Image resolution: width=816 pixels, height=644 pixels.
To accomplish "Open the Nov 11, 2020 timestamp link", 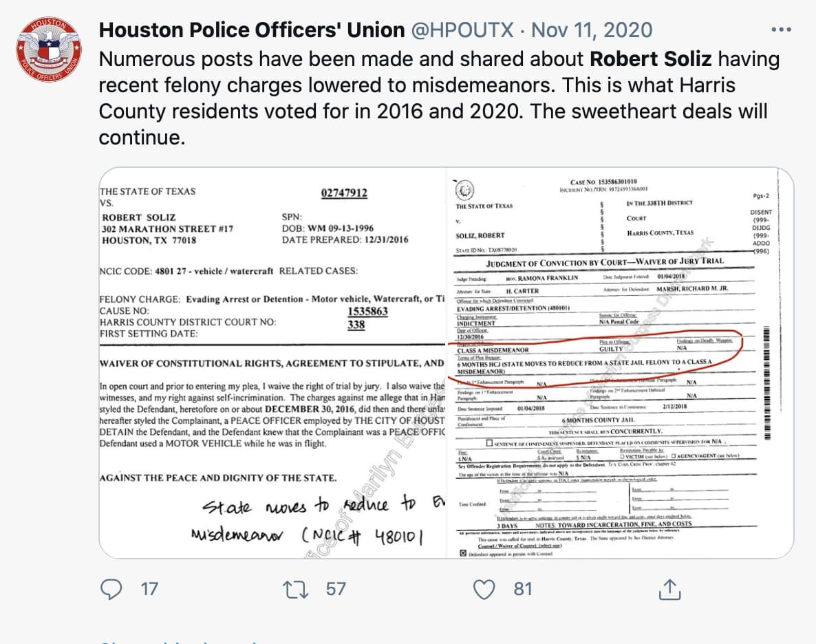I will [x=592, y=30].
